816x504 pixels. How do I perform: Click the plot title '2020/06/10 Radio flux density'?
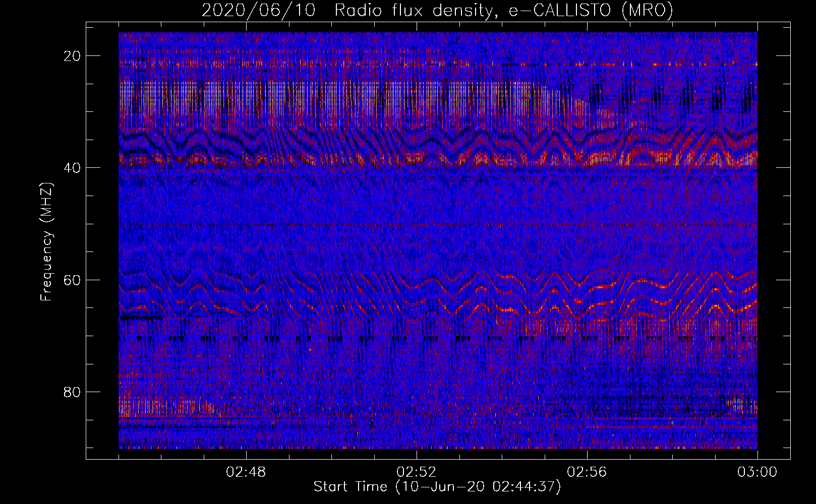pos(437,10)
